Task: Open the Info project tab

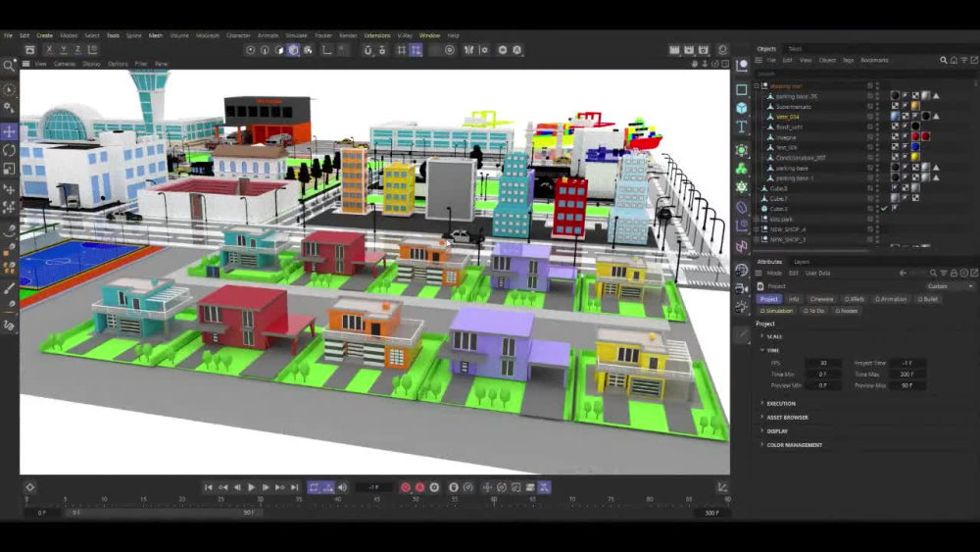Action: point(793,299)
